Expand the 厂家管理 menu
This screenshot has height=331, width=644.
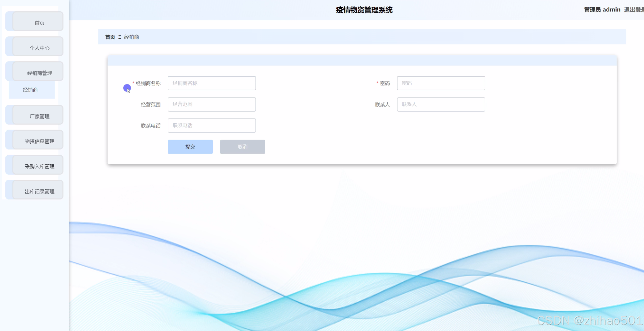tap(39, 116)
